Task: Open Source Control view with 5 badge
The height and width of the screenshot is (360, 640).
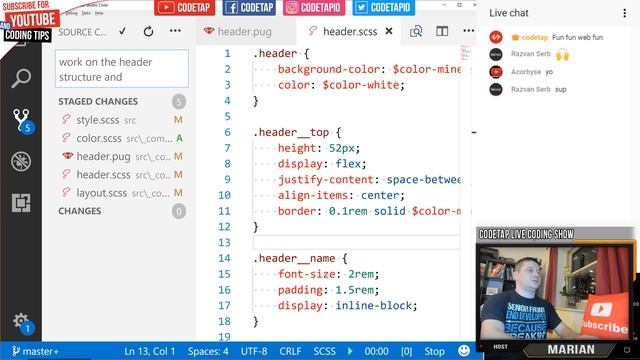Action: [x=22, y=121]
